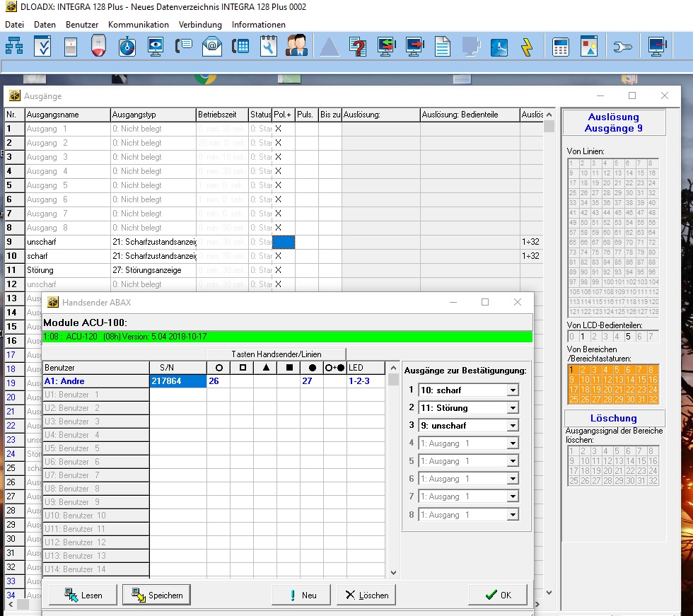Open the Benutzer menu

(x=82, y=25)
